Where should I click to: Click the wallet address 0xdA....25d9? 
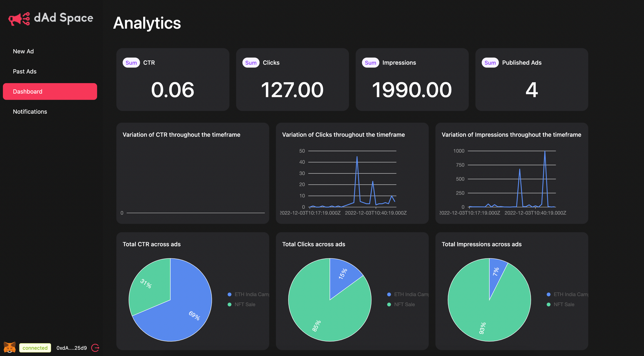(71, 348)
